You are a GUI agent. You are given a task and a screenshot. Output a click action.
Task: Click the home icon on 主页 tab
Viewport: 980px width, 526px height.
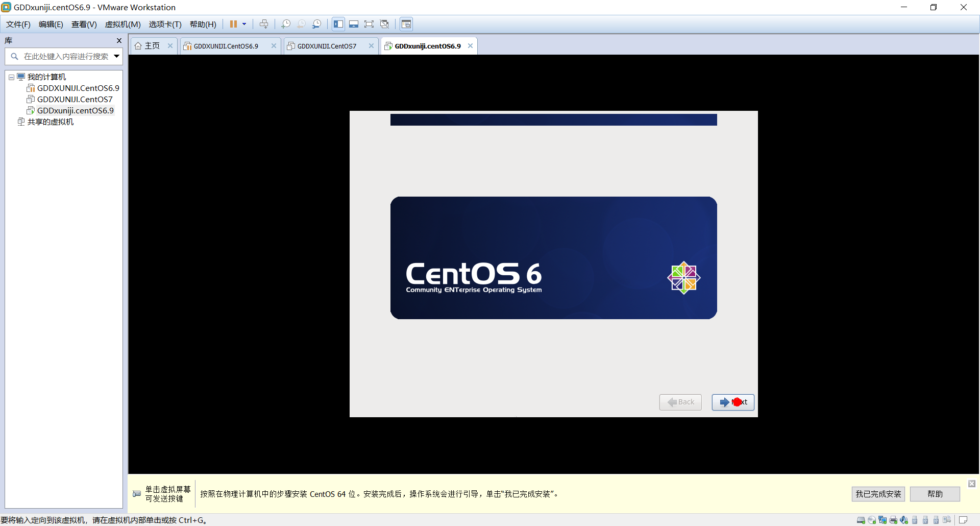(138, 46)
